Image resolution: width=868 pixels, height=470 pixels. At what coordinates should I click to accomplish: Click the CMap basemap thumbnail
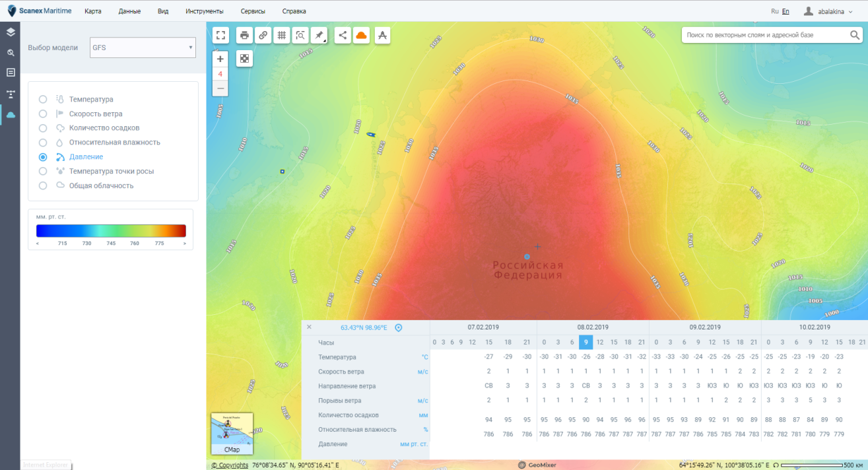[x=232, y=434]
